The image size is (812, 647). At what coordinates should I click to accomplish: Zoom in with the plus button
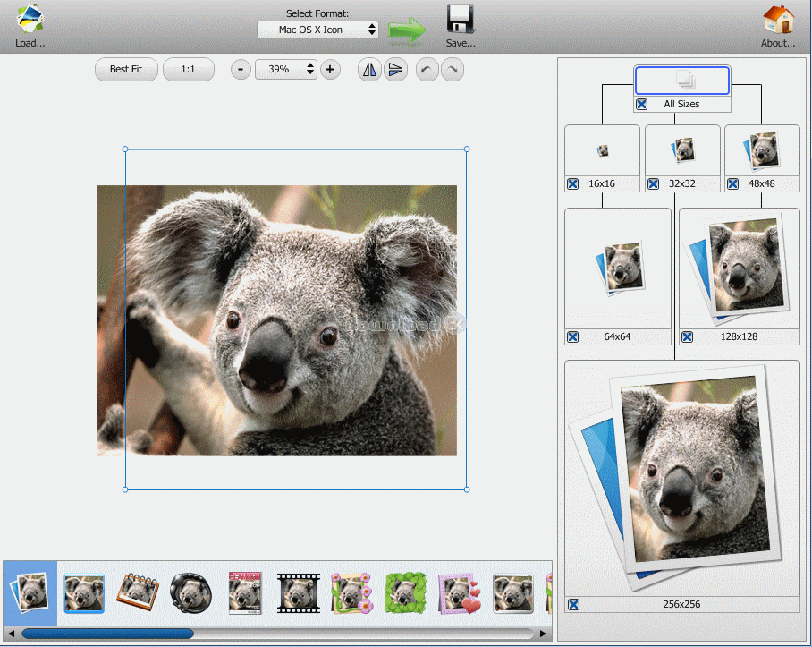pos(330,70)
